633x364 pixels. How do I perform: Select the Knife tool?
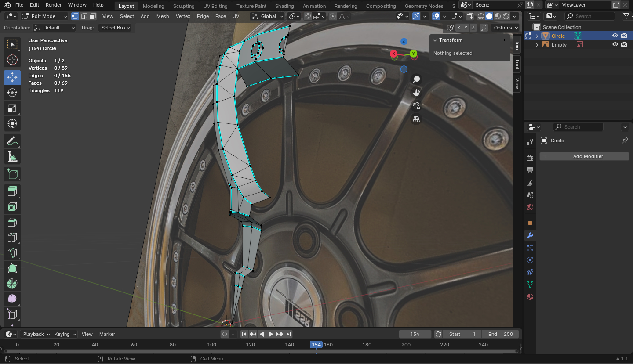[x=12, y=253]
